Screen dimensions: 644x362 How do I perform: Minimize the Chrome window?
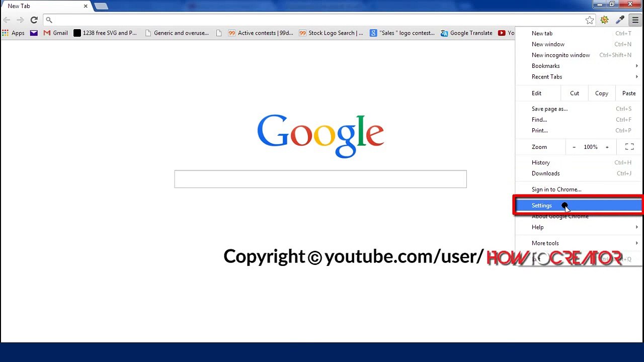point(599,5)
